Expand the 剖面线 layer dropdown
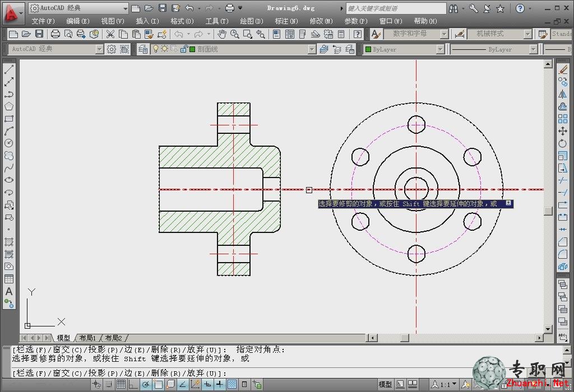This screenshot has width=574, height=392. pyautogui.click(x=312, y=49)
